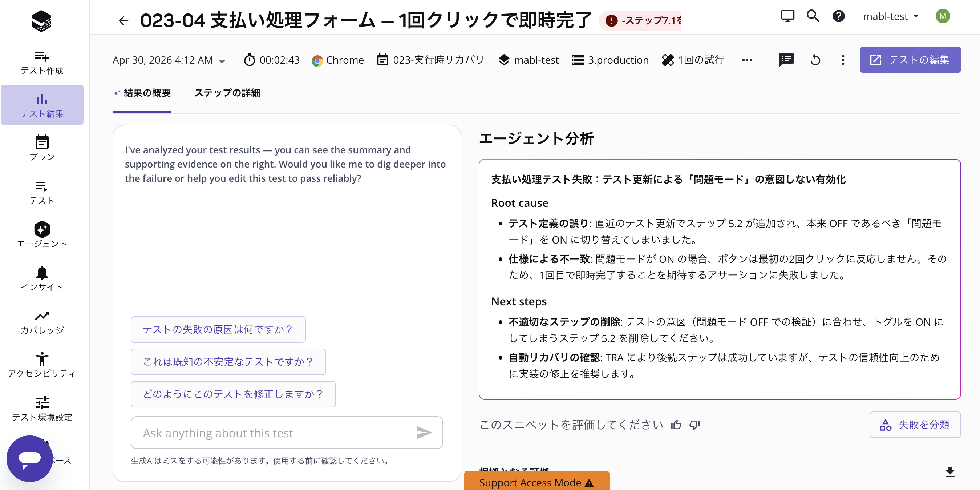Viewport: 980px width, 490px height.
Task: Show more run details ellipsis
Action: [747, 60]
